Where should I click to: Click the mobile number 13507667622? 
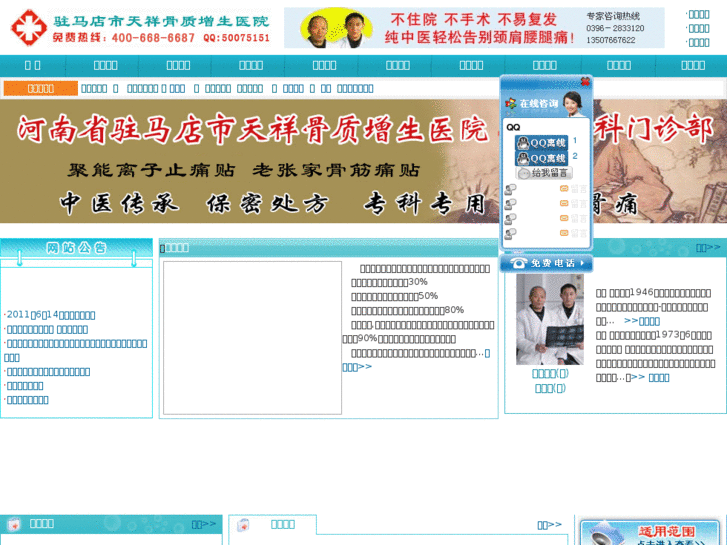coord(611,40)
